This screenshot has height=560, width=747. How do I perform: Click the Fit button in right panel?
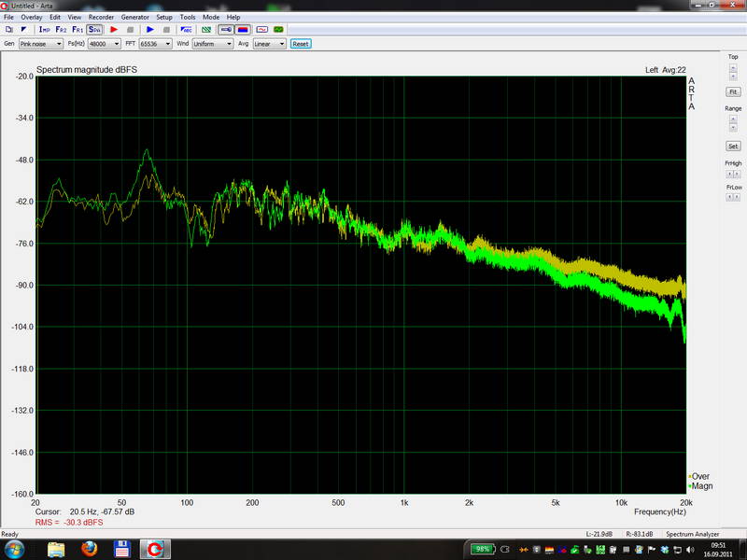(733, 91)
